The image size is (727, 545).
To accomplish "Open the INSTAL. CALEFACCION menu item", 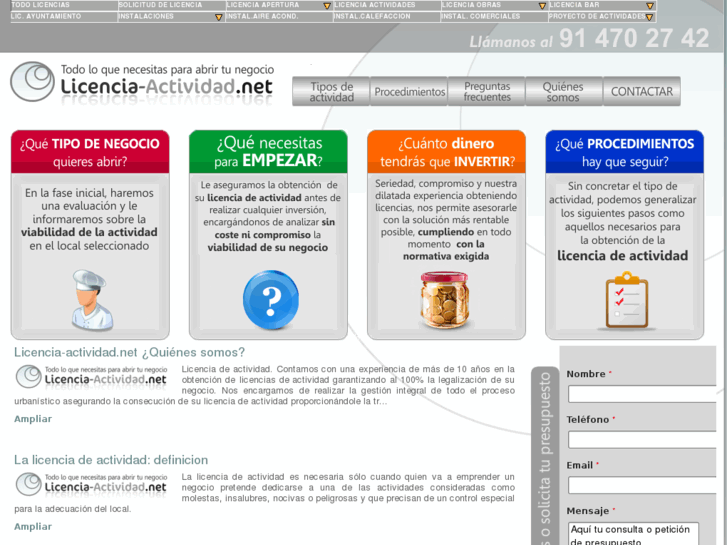I will 387,16.
